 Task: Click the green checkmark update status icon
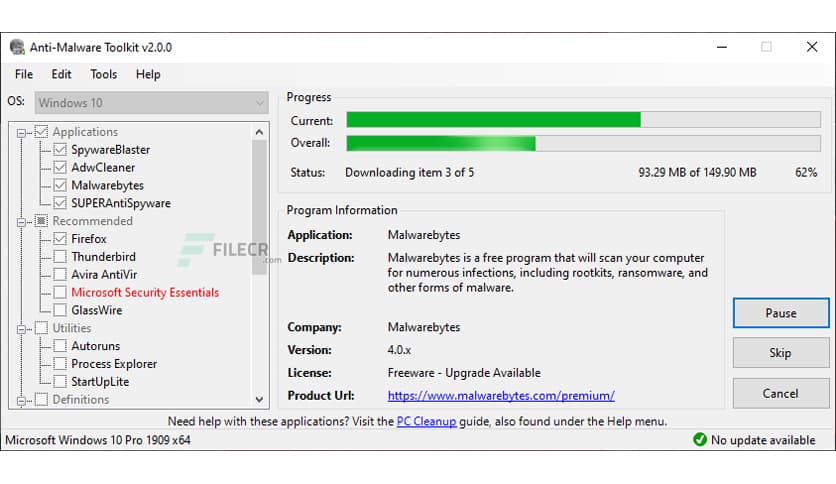[x=700, y=440]
